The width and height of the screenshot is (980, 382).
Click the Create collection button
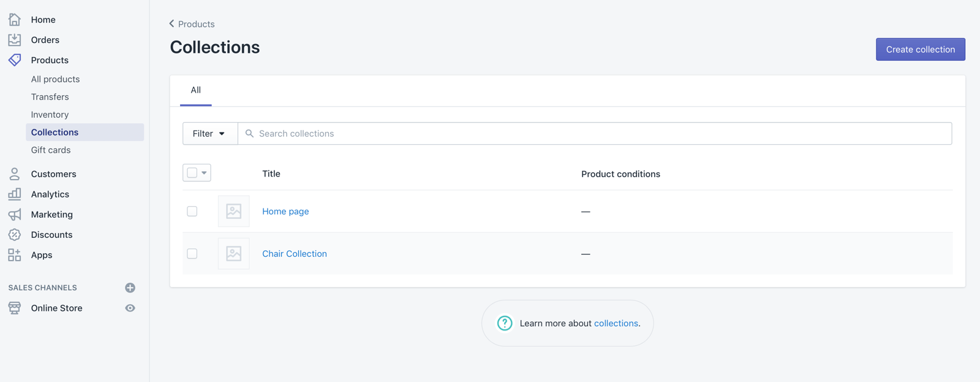(x=921, y=50)
